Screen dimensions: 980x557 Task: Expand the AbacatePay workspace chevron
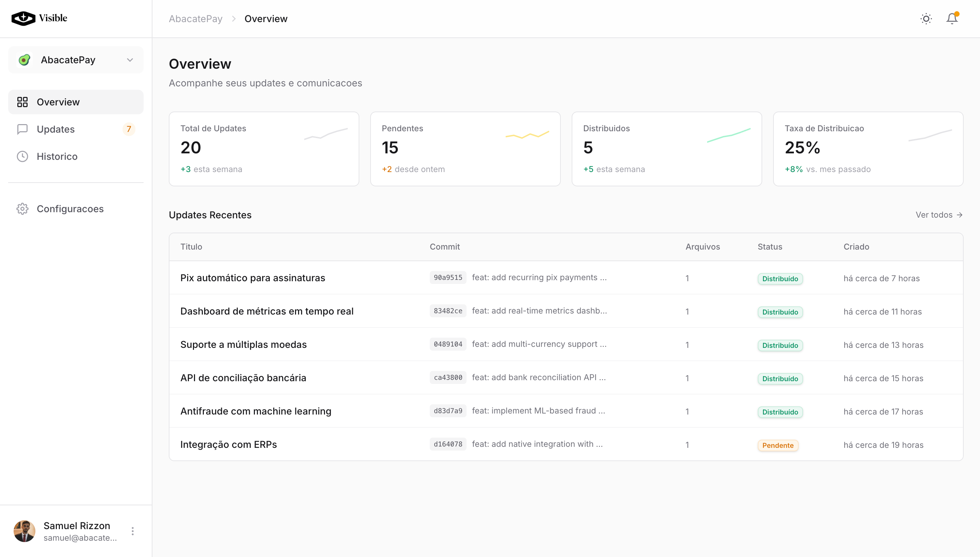click(130, 60)
